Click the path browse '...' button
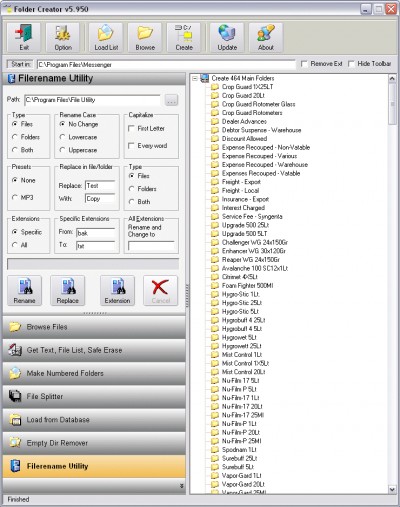400x507 pixels. tap(171, 100)
